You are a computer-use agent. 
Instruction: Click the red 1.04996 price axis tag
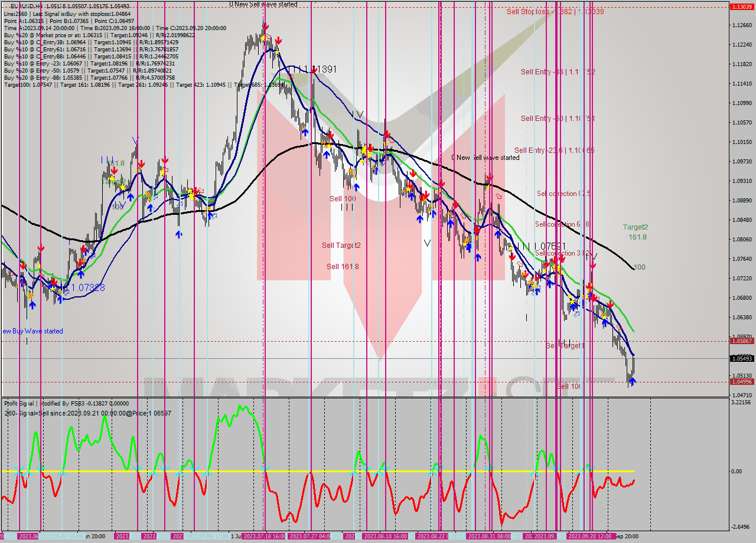coord(741,381)
